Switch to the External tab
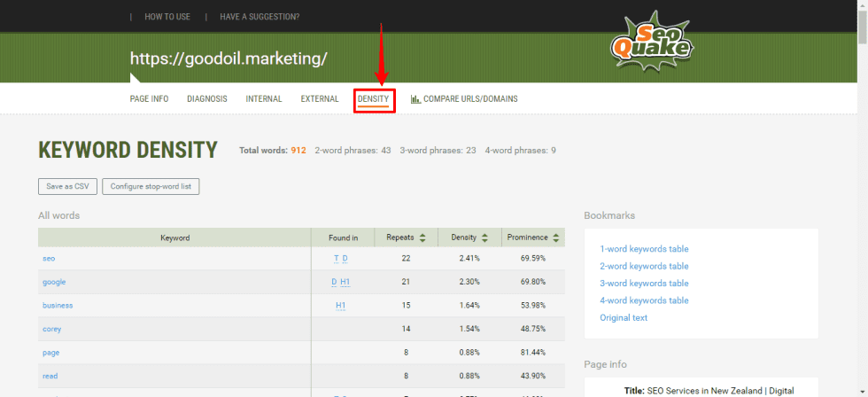The width and height of the screenshot is (868, 397). (x=320, y=99)
